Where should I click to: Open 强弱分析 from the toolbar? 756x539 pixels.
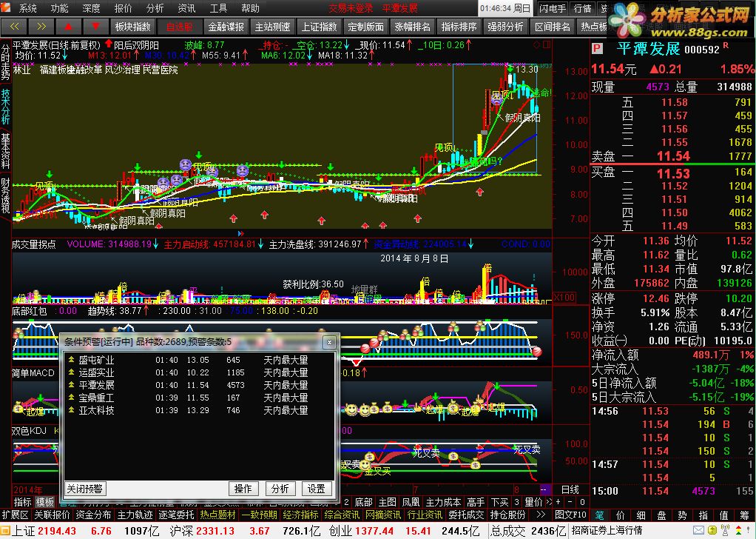coord(505,27)
